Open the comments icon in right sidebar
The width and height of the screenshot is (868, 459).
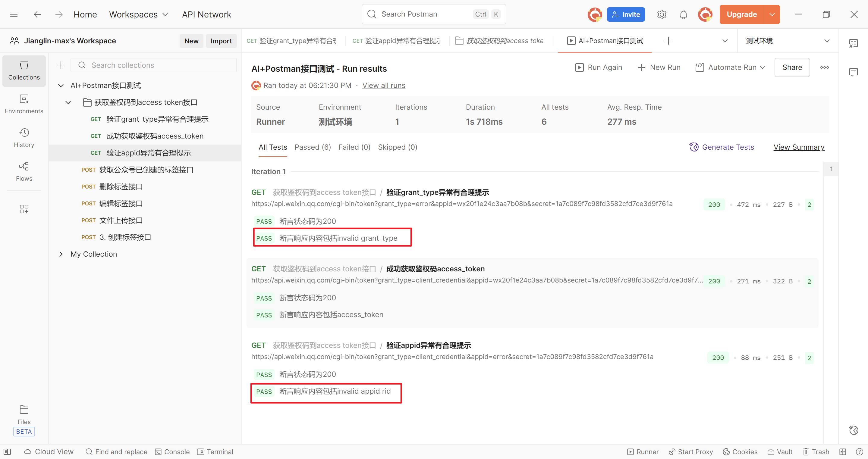[853, 72]
